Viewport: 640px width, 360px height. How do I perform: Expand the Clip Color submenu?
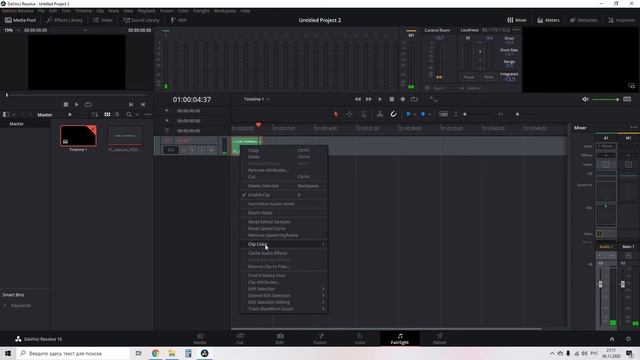[x=284, y=244]
